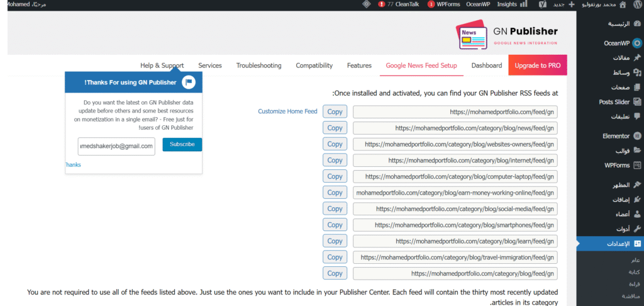Select the Google News Feed Setup tab
644x306 pixels.
point(421,65)
